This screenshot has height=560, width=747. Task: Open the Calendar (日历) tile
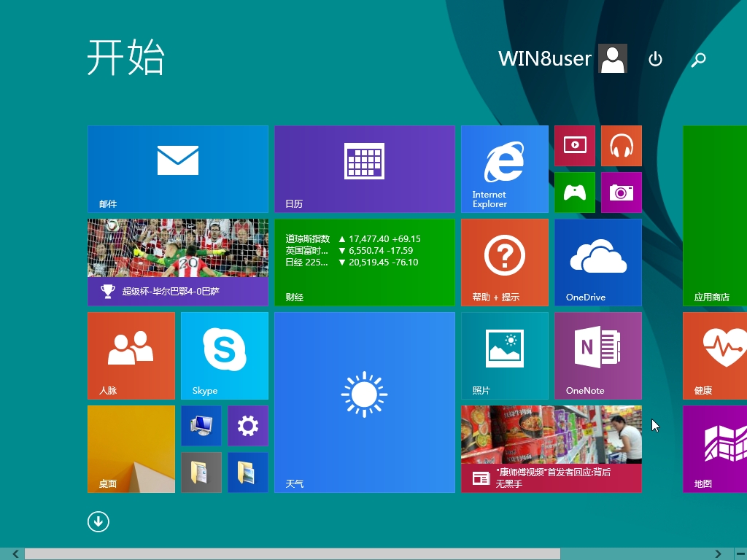tap(365, 169)
